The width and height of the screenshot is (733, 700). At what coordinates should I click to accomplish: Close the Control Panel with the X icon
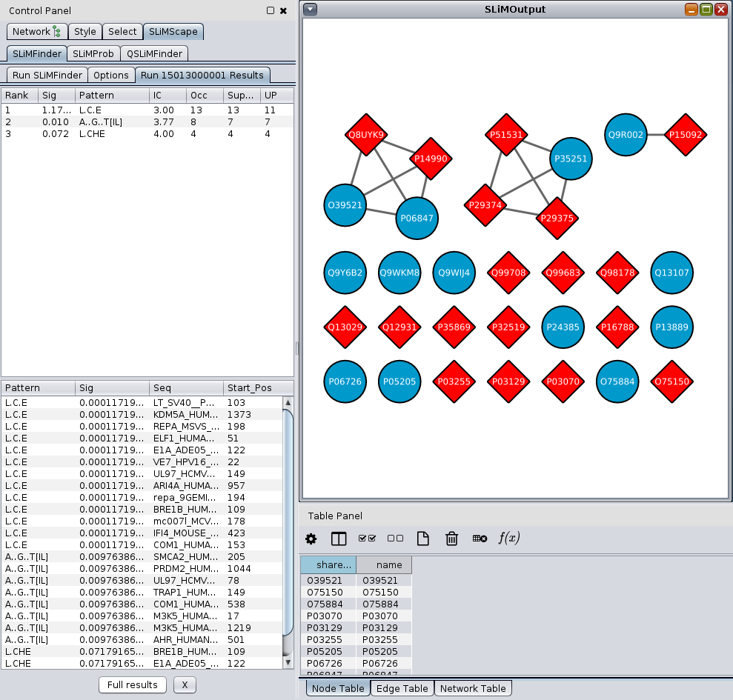click(x=283, y=10)
